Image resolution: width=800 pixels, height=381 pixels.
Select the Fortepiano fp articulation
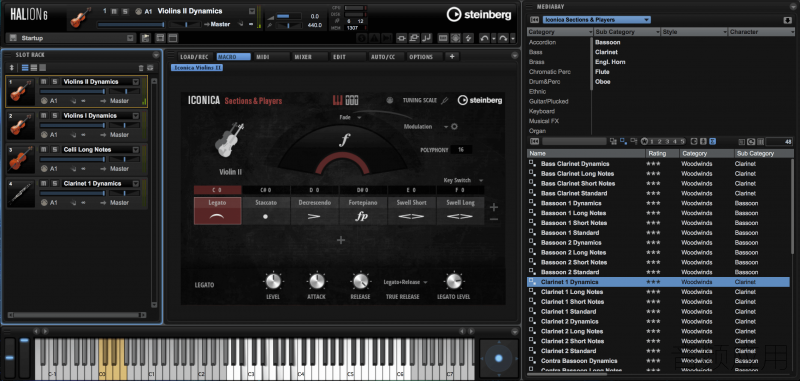coord(362,211)
